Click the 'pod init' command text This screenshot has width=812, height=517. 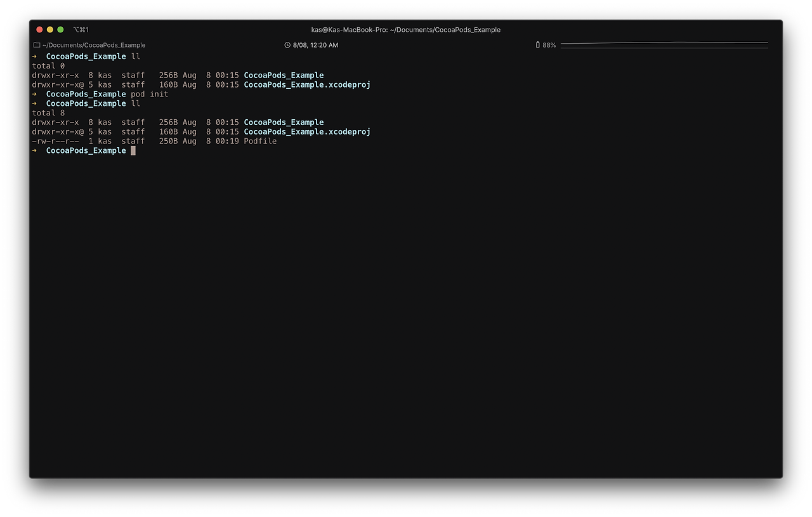[150, 94]
